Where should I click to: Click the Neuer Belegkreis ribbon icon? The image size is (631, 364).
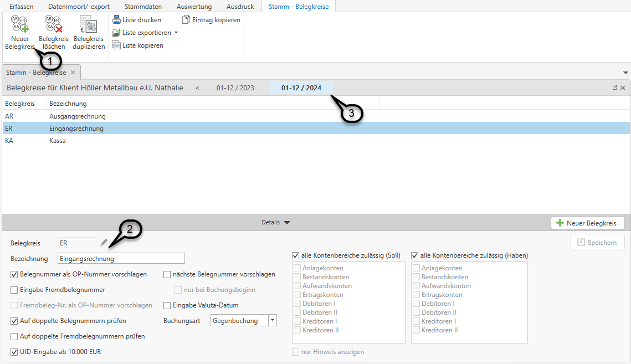(x=20, y=25)
